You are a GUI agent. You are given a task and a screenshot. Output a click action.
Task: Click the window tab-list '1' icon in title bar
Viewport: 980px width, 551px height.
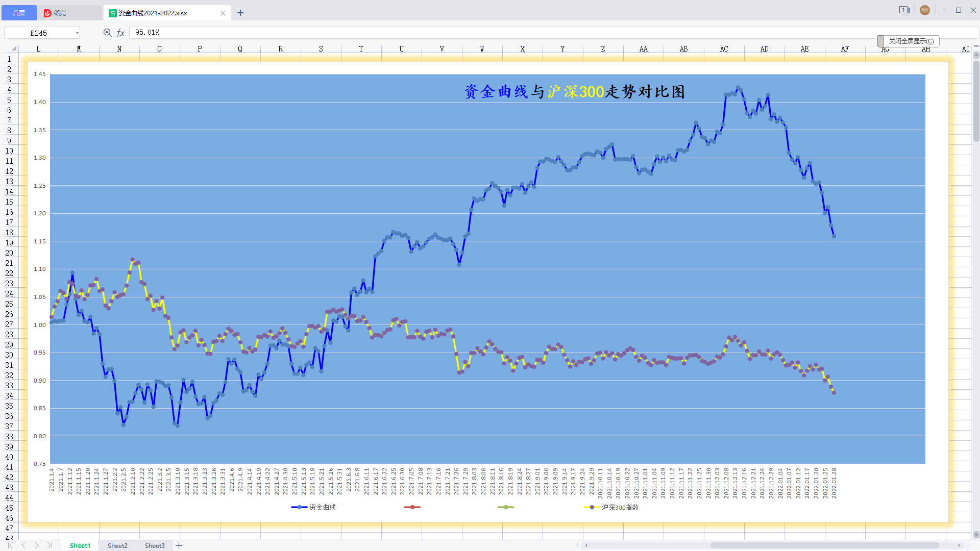(904, 10)
